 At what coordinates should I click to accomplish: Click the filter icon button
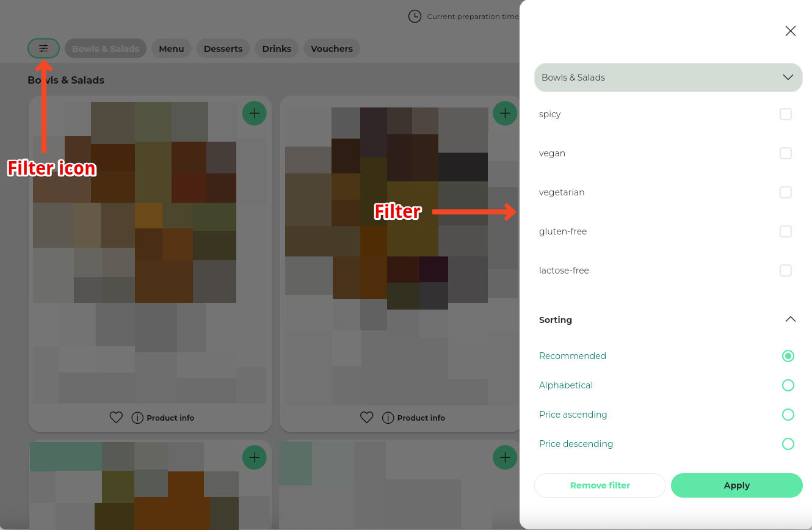(43, 48)
